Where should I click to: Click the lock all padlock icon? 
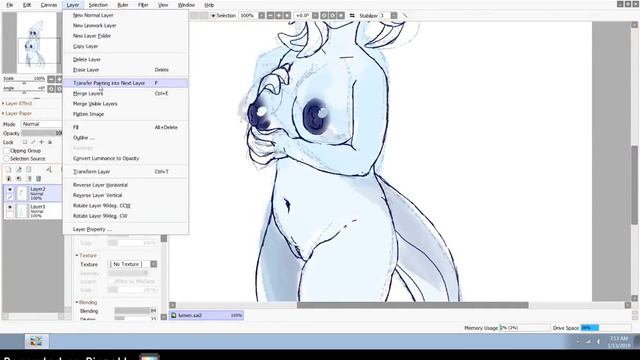[x=50, y=142]
